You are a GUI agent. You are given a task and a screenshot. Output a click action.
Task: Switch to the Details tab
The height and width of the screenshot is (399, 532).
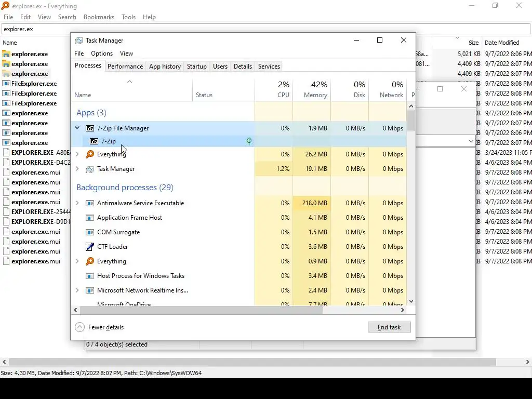[x=243, y=66]
